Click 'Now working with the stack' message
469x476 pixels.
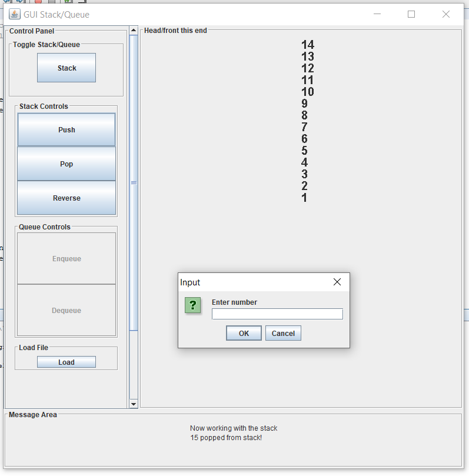(x=234, y=428)
